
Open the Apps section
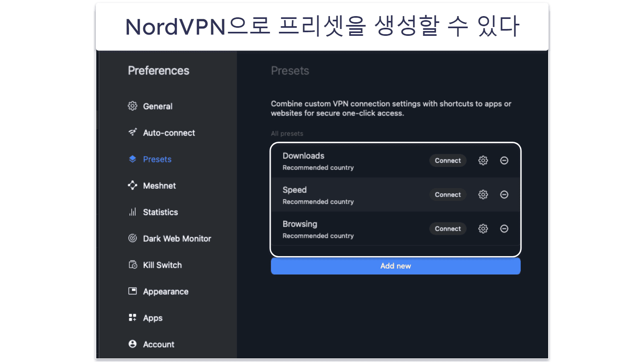tap(153, 318)
